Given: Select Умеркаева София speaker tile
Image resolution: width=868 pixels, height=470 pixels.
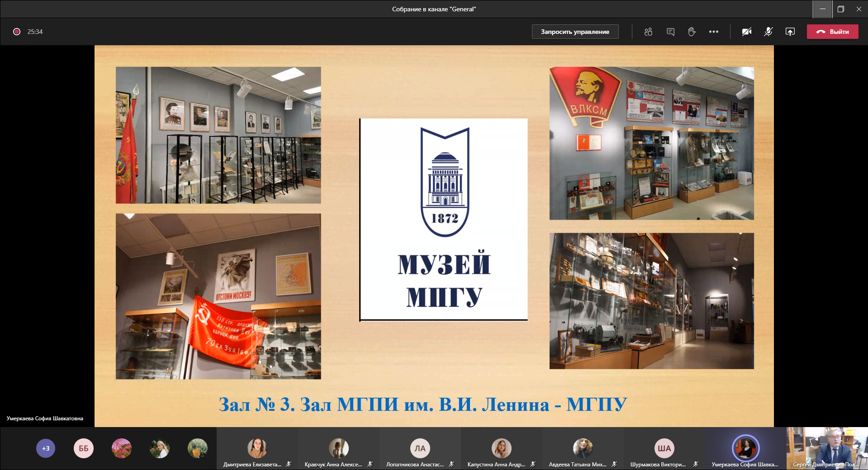Looking at the screenshot, I should (745, 449).
